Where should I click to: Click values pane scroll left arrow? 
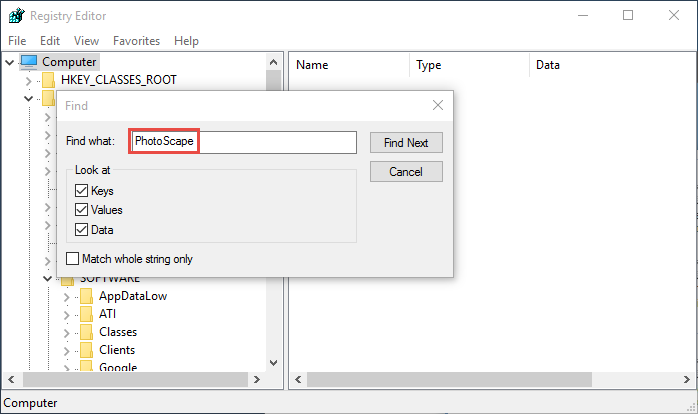[298, 380]
